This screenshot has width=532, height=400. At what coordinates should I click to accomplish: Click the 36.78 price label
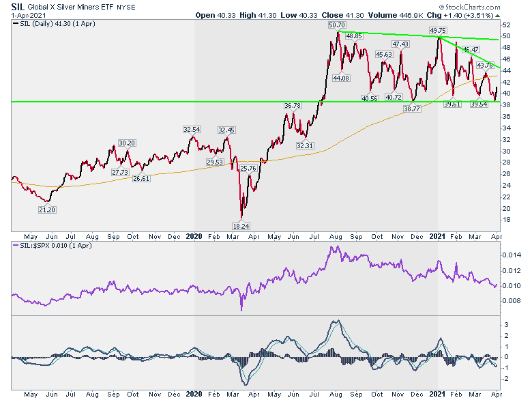click(x=293, y=106)
